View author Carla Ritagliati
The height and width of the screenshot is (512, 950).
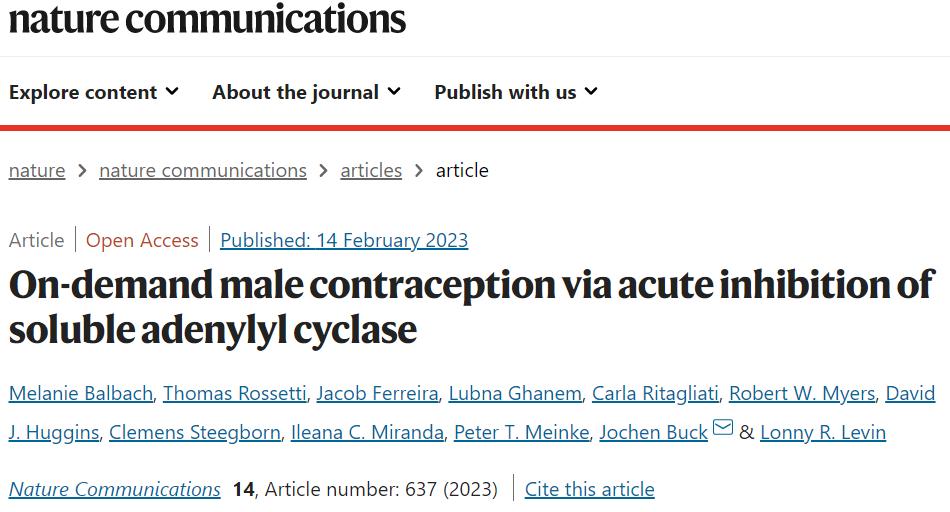pos(656,393)
